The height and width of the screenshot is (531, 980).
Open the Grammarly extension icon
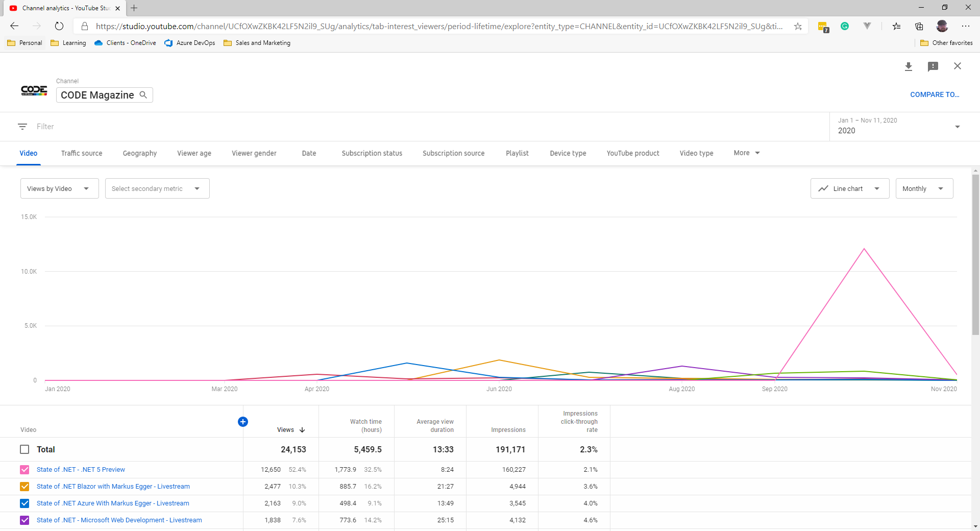point(845,26)
